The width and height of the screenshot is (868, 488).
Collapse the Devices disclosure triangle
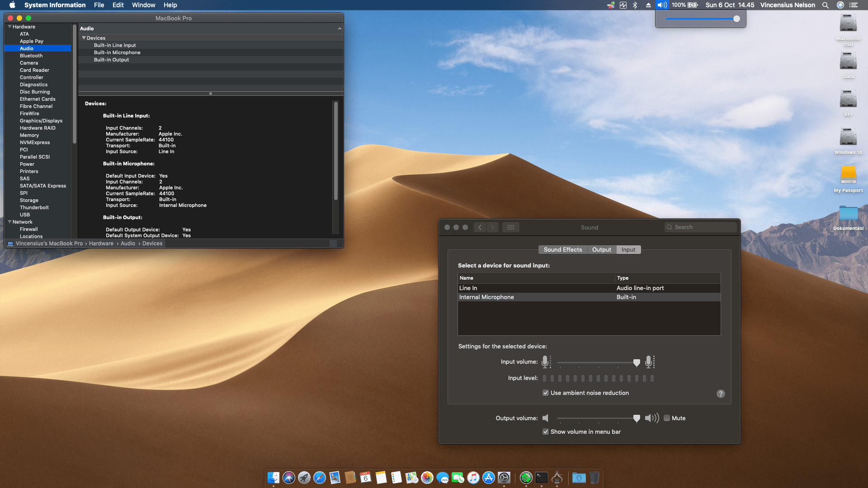tap(84, 38)
